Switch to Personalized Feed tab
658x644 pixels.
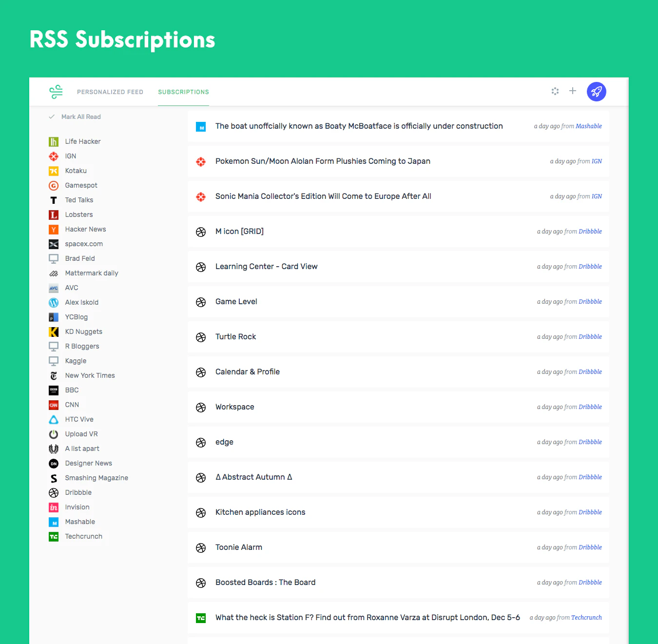(x=110, y=92)
